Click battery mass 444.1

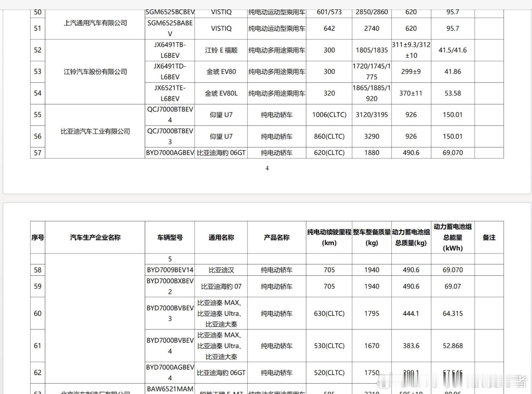pos(411,313)
